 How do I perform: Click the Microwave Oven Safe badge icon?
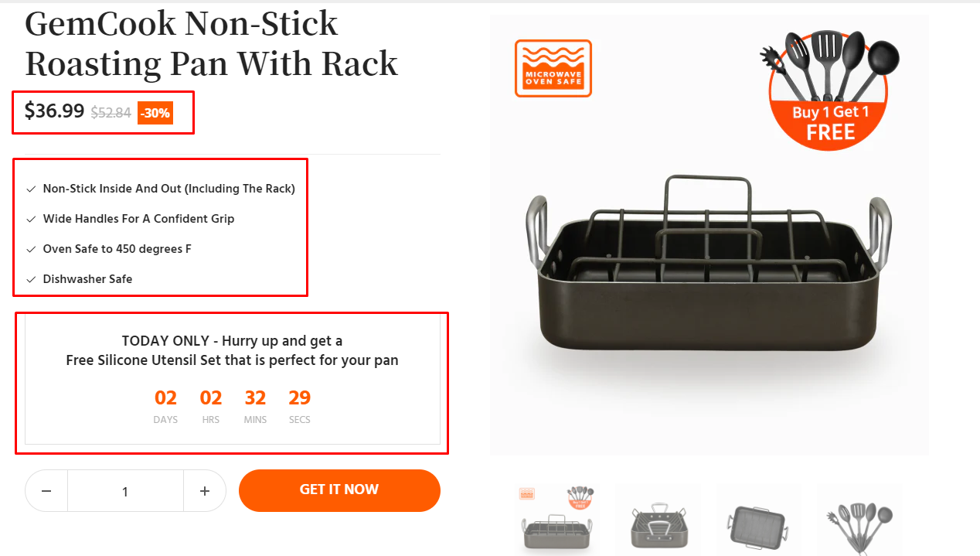553,68
